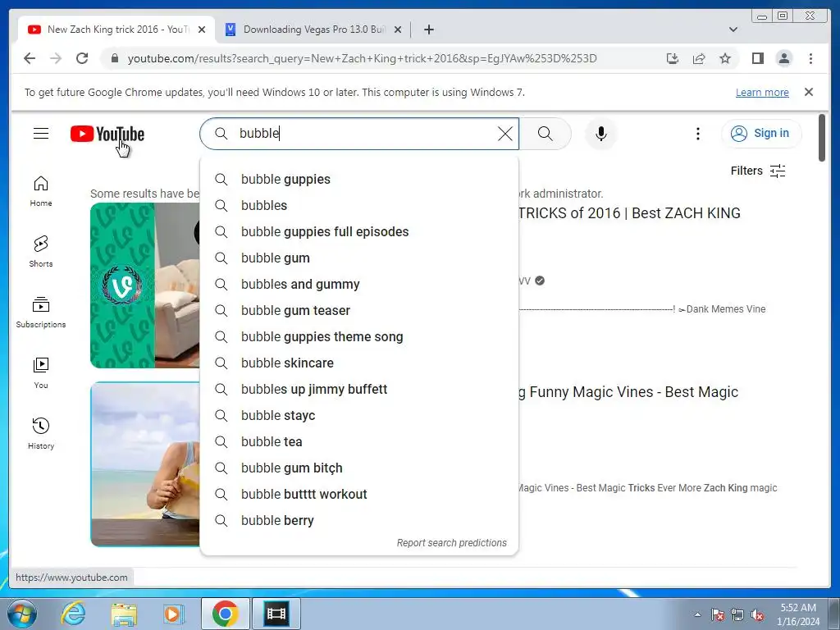Viewport: 840px width, 630px height.
Task: Open the You section in sidebar
Action: [41, 373]
